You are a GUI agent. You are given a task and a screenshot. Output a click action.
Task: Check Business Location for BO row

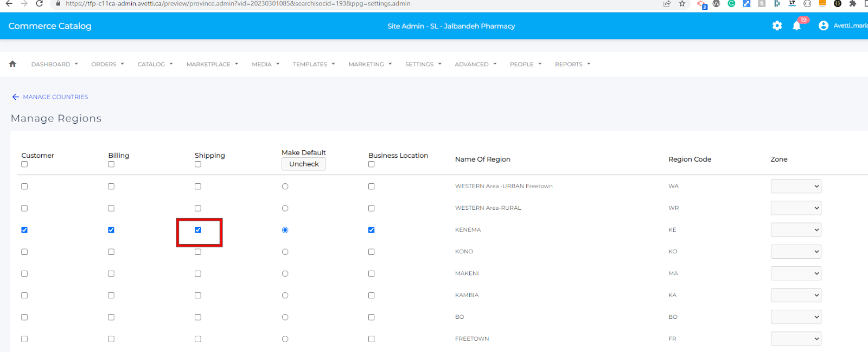point(372,317)
